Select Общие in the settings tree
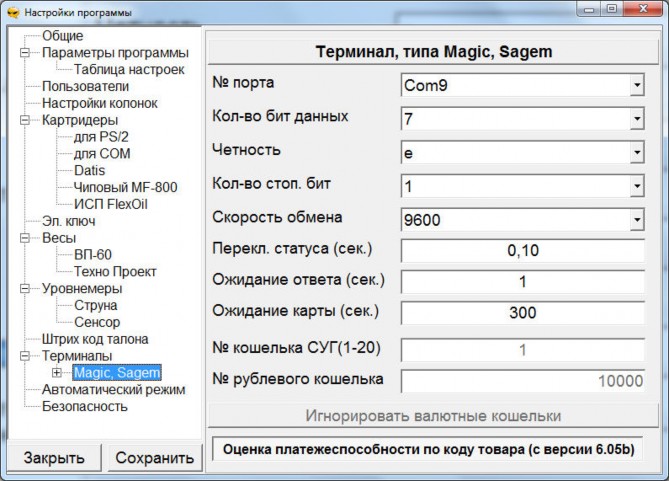The image size is (669, 481). tap(62, 36)
